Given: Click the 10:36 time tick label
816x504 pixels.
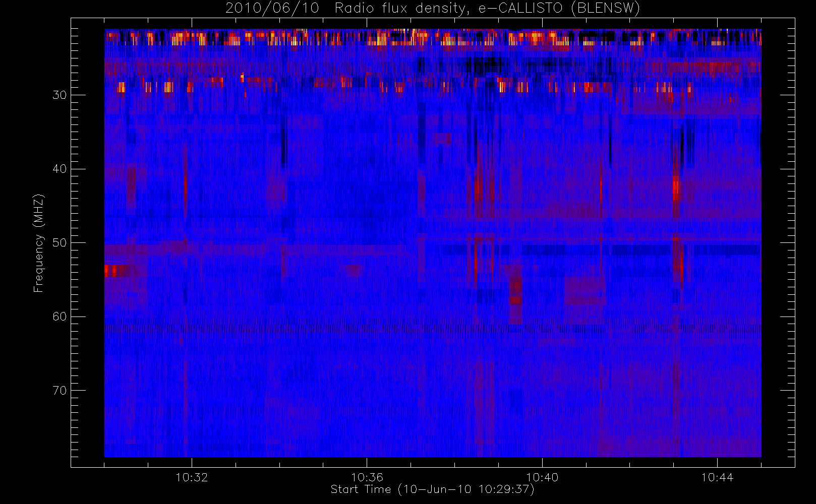Looking at the screenshot, I should point(367,477).
